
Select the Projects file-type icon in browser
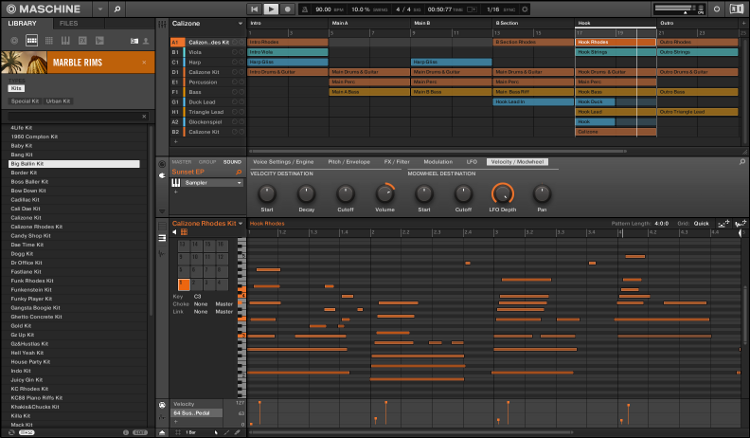click(14, 41)
